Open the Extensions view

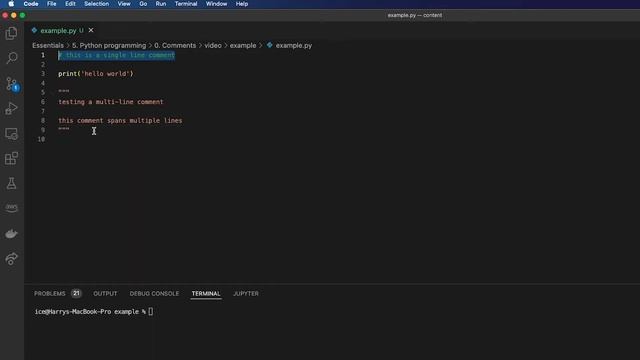click(x=11, y=158)
